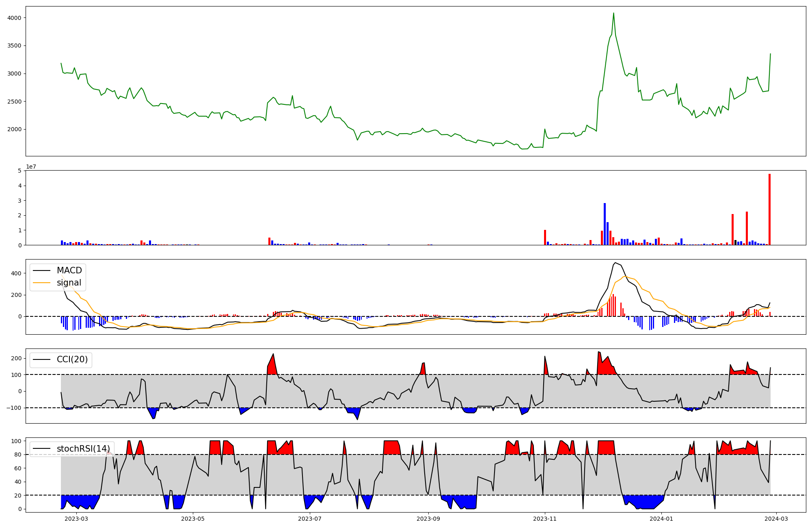Click the MACD legend label
Image resolution: width=812 pixels, height=528 pixels.
point(69,270)
